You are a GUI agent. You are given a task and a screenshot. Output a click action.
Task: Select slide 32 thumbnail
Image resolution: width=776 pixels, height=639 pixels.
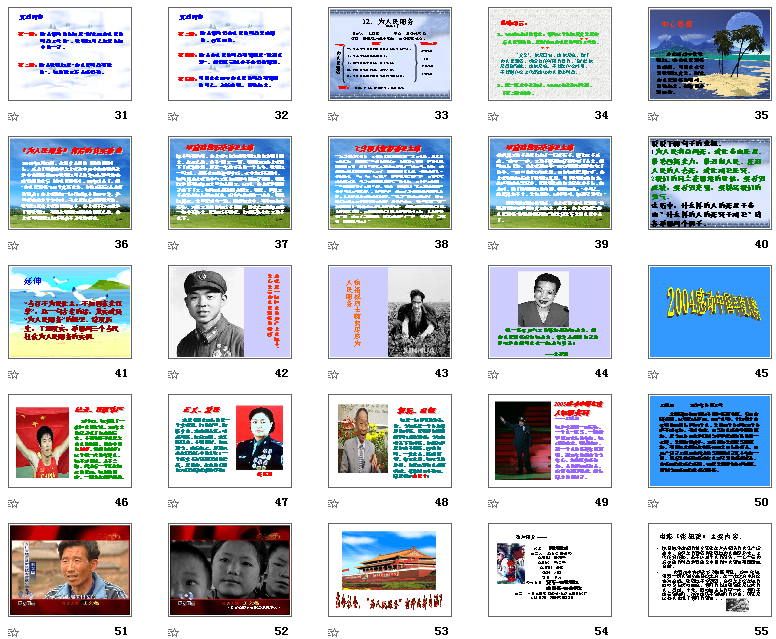(x=230, y=54)
